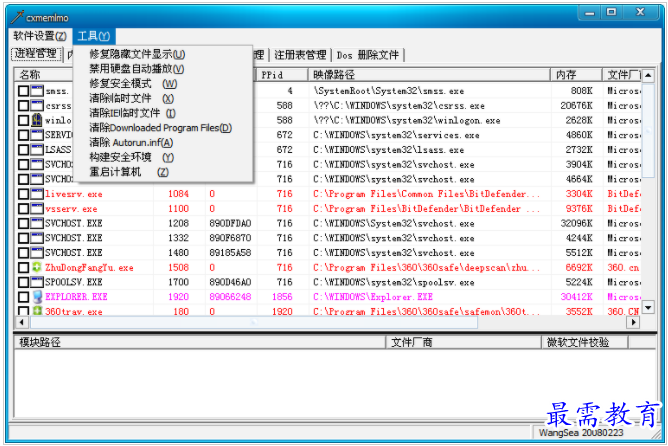
Task: Switch to the 注册表管理 tab
Action: [300, 55]
